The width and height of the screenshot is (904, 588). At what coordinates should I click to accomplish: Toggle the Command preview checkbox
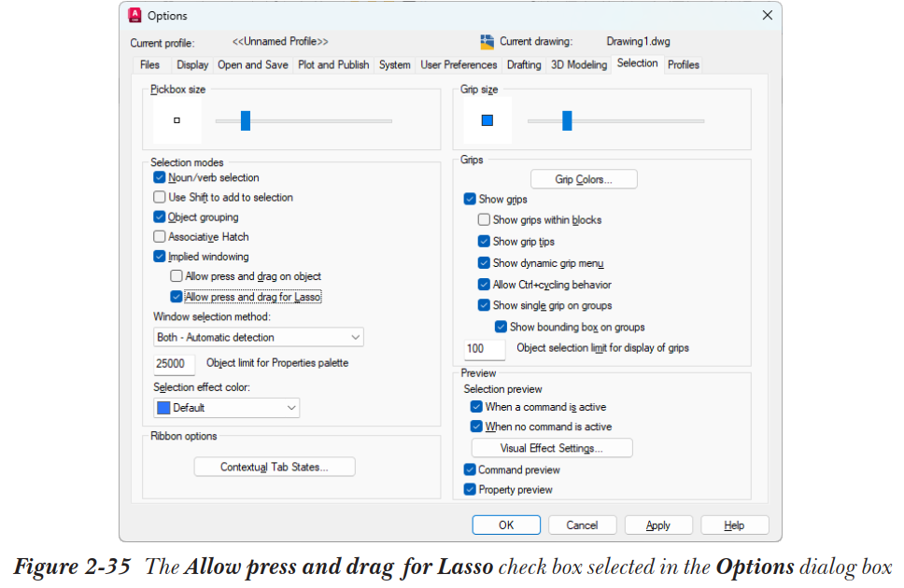click(470, 469)
